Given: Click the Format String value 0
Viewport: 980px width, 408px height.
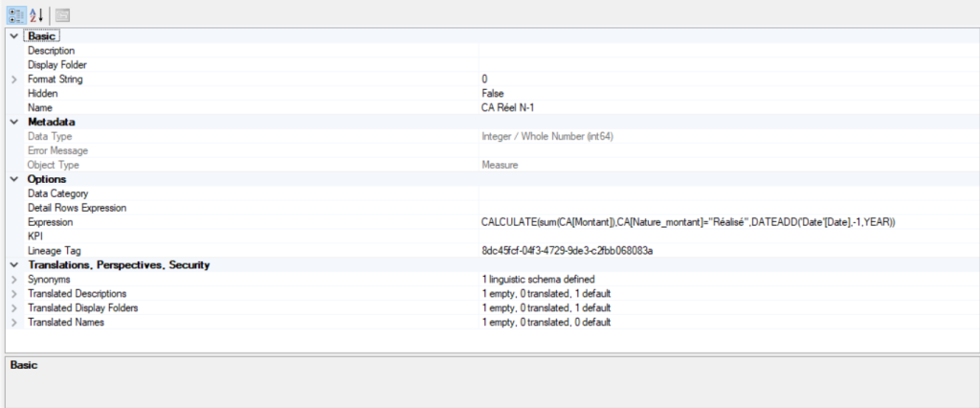Looking at the screenshot, I should (484, 79).
